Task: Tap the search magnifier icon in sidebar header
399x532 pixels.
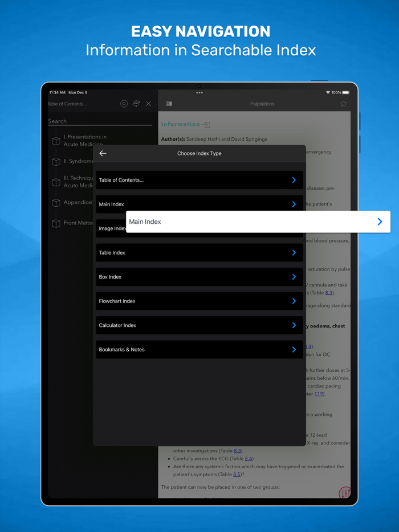Action: 124,104
